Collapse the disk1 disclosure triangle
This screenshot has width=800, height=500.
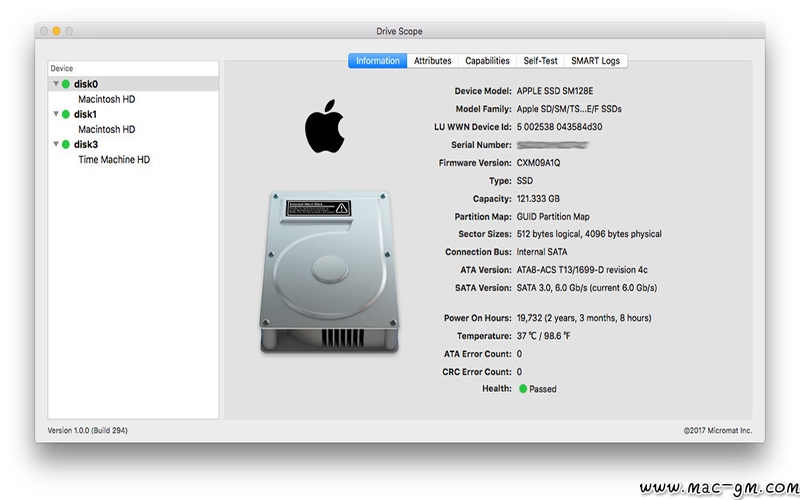[x=56, y=114]
